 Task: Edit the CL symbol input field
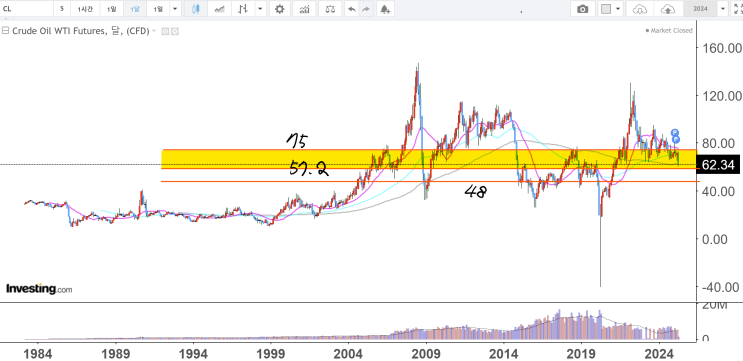26,9
